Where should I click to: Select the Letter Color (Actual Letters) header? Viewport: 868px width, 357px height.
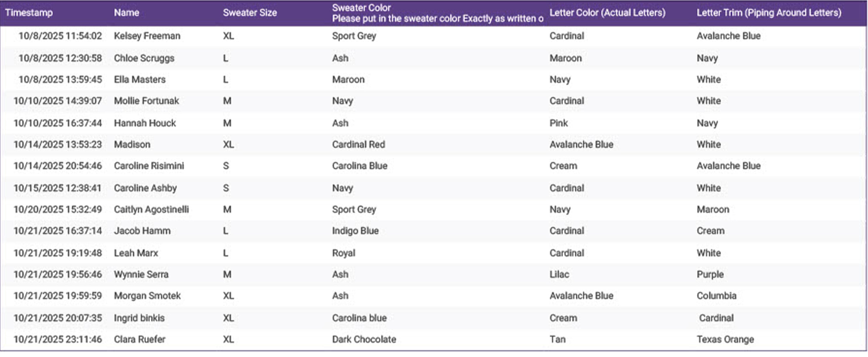click(x=607, y=13)
